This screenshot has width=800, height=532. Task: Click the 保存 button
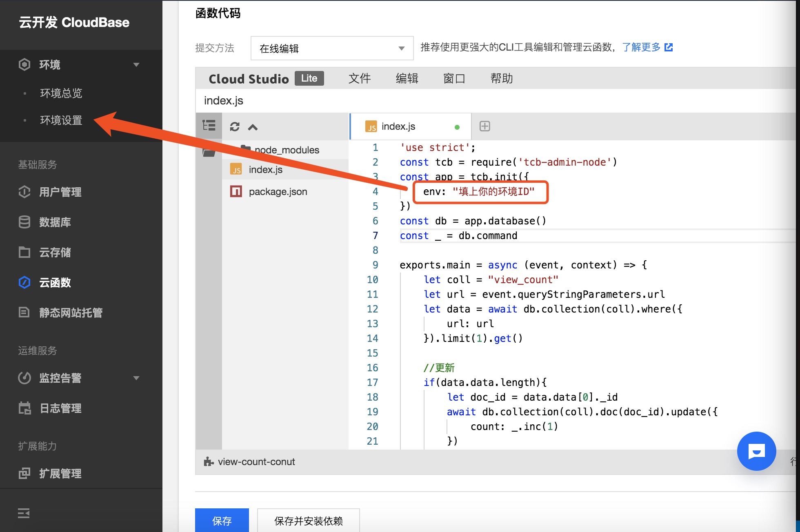[222, 520]
